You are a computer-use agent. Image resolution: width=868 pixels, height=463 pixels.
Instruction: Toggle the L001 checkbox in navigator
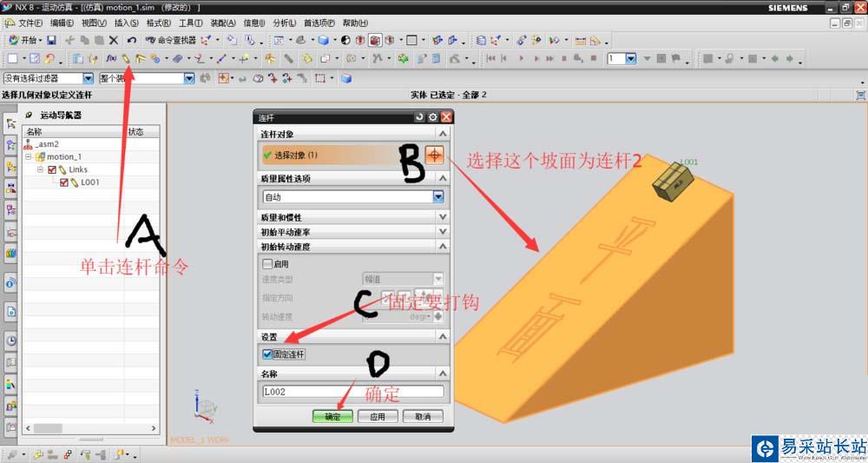point(64,182)
